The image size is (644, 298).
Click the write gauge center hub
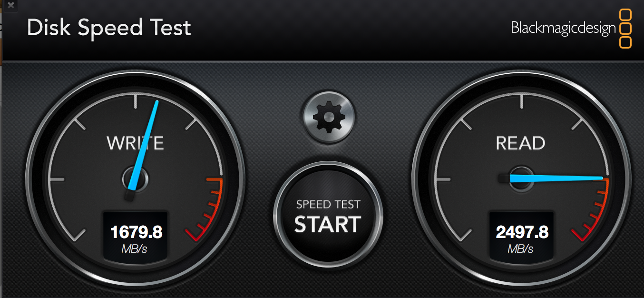click(135, 179)
